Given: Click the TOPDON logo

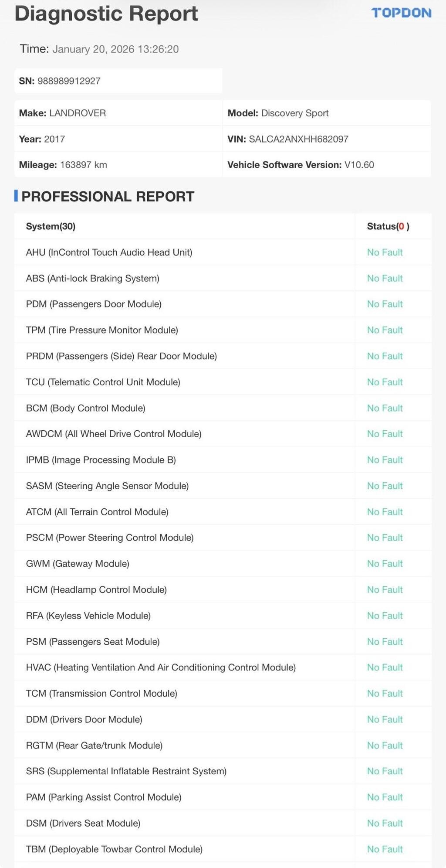Looking at the screenshot, I should tap(401, 13).
